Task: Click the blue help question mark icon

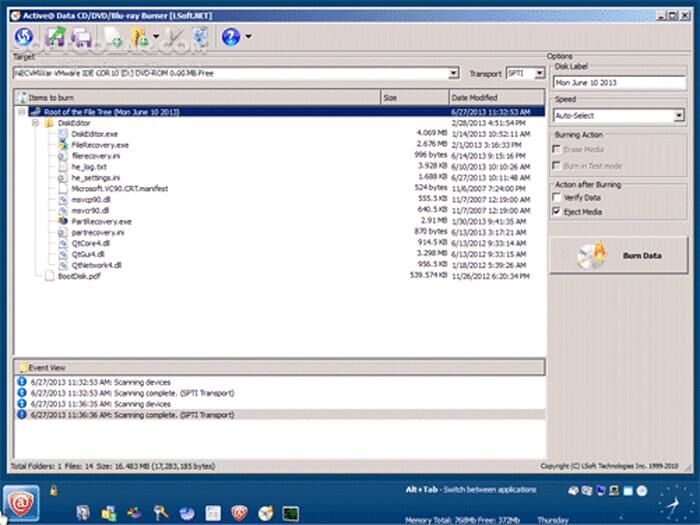Action: click(229, 38)
